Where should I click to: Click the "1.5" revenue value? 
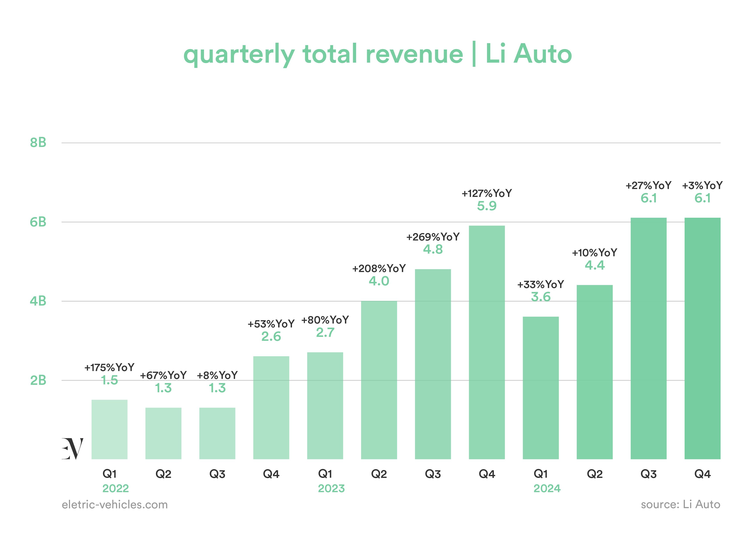pyautogui.click(x=109, y=380)
